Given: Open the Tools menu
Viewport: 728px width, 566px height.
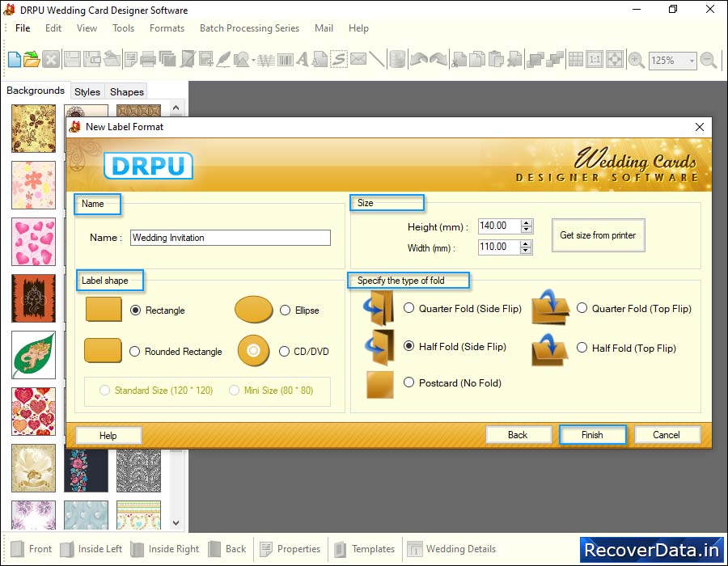Looking at the screenshot, I should [x=123, y=28].
